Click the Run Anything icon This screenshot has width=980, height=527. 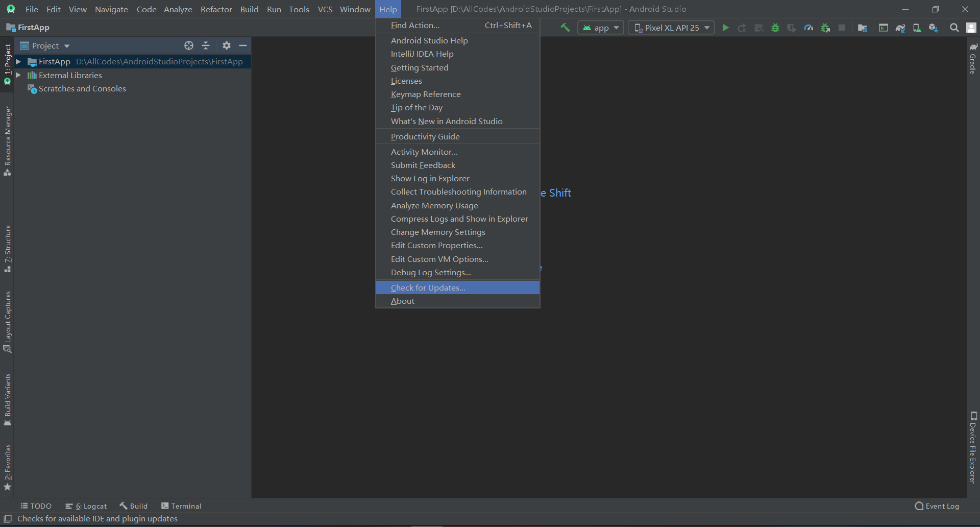click(x=884, y=28)
